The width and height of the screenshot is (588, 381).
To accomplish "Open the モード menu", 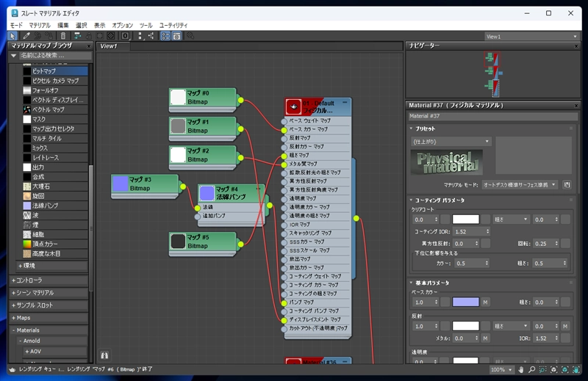I will pyautogui.click(x=16, y=25).
